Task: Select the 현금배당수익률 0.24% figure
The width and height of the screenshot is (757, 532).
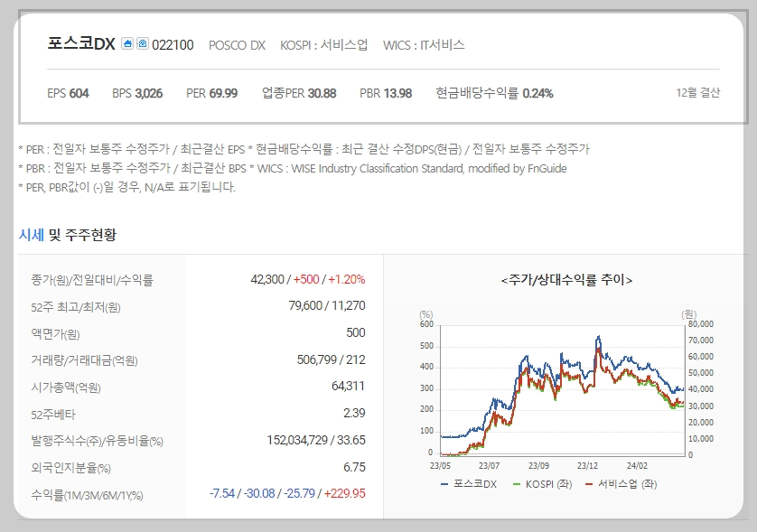Action: (x=494, y=93)
